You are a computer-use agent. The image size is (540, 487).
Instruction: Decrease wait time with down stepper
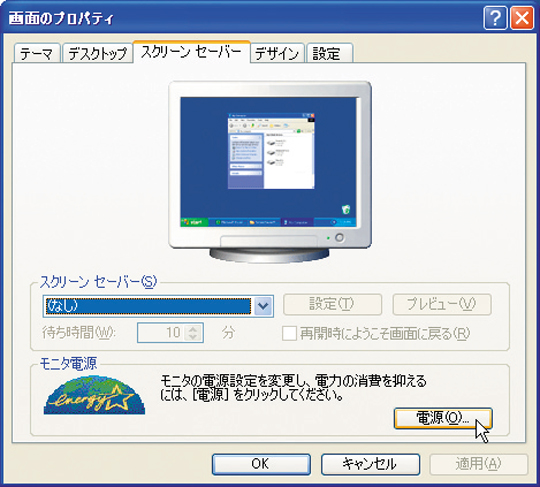[x=193, y=337]
